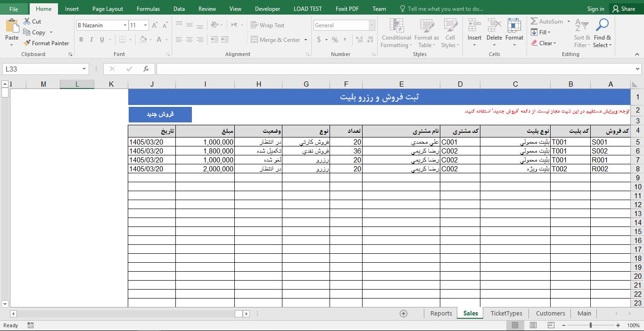This screenshot has width=644, height=331.
Task: Switch to the Reports sheet tab
Action: click(x=441, y=314)
